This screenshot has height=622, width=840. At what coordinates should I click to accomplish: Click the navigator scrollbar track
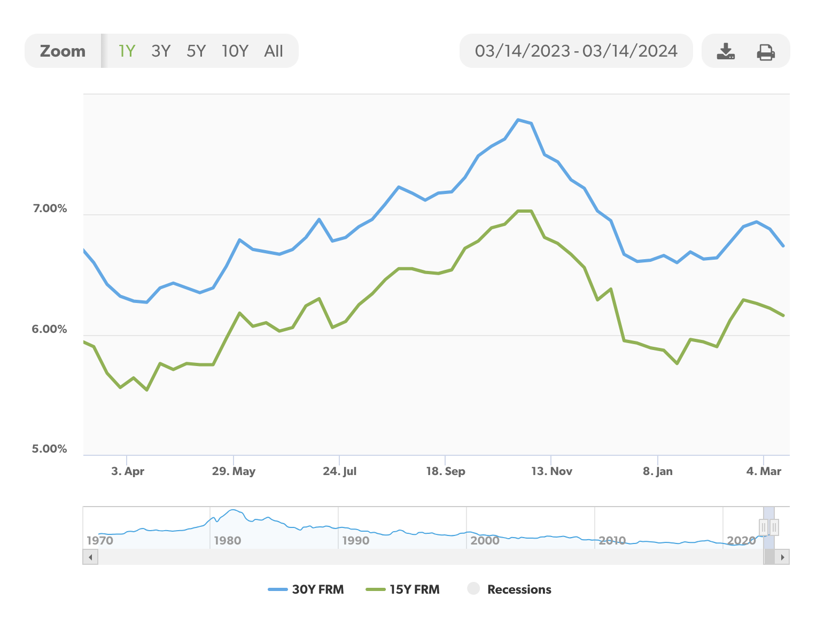point(427,557)
